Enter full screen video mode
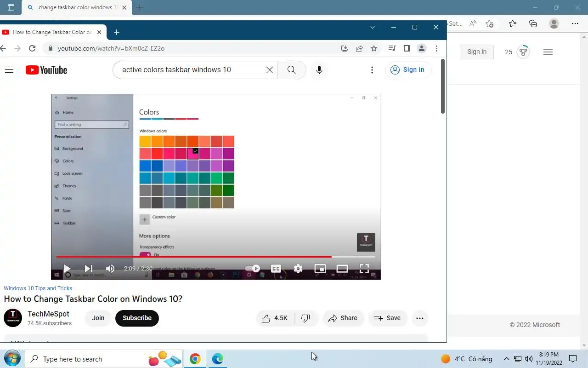Image resolution: width=588 pixels, height=368 pixels. click(364, 269)
